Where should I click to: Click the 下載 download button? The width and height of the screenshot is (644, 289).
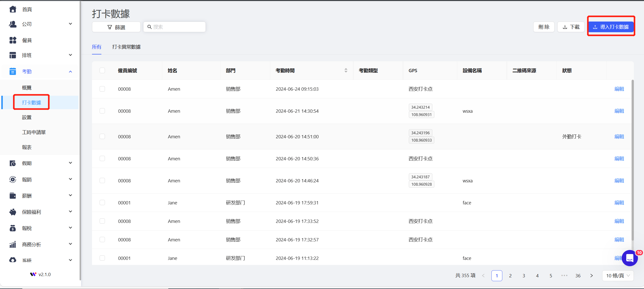[571, 27]
